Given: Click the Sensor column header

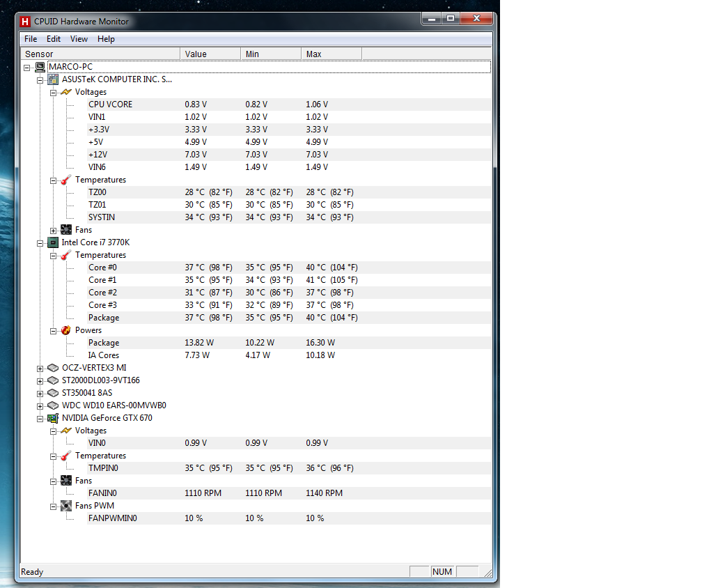Looking at the screenshot, I should point(101,54).
